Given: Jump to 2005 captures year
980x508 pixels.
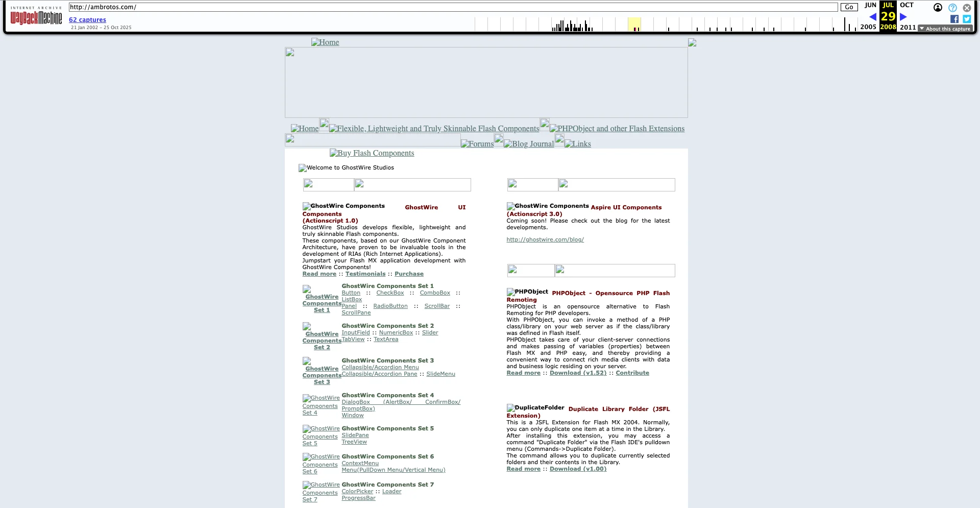Looking at the screenshot, I should point(868,27).
